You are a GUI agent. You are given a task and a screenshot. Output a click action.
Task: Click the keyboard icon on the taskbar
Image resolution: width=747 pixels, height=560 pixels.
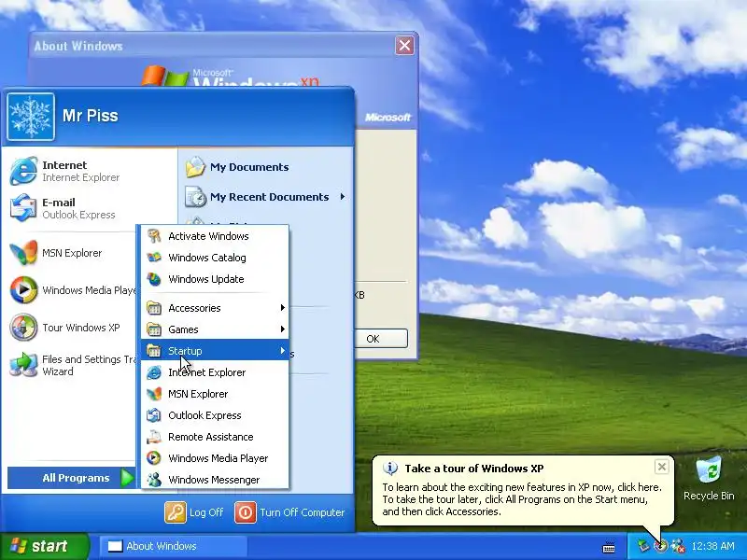[609, 547]
